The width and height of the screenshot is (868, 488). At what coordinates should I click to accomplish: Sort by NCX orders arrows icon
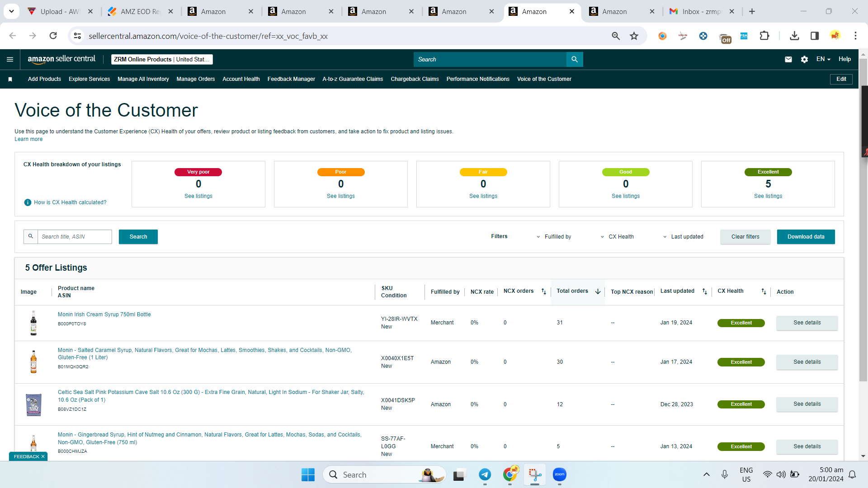pyautogui.click(x=544, y=291)
